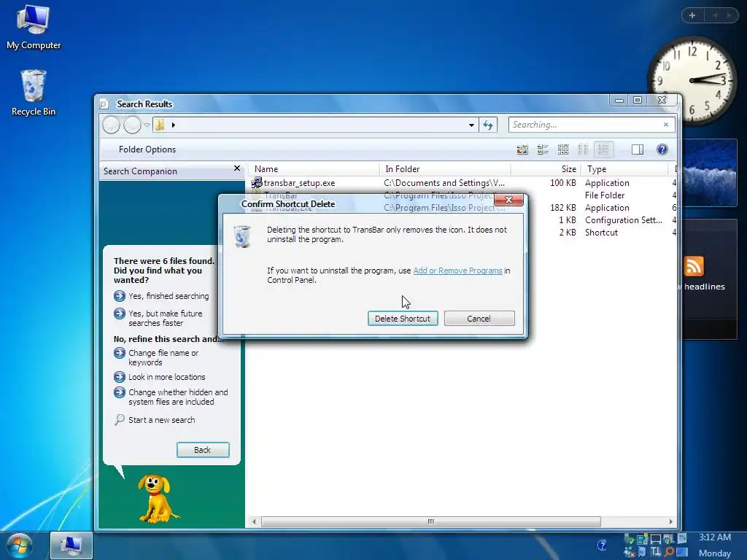Select the Configuration Sett... row type
Screen dimensions: 747x560
point(624,220)
